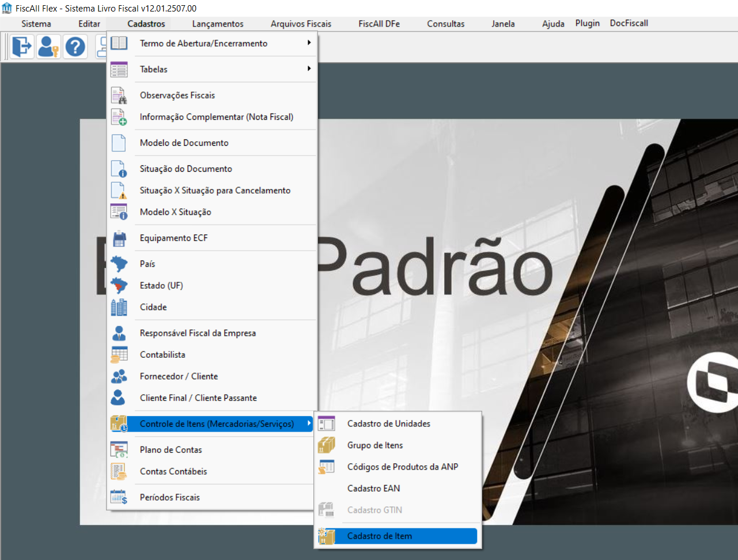This screenshot has height=560, width=738.
Task: Click the help question mark toolbar icon
Action: click(x=75, y=47)
